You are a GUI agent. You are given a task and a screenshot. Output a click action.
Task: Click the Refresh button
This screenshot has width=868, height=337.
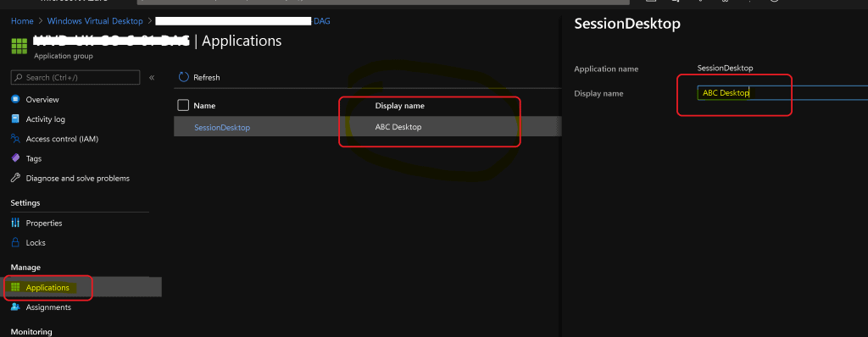[x=199, y=77]
